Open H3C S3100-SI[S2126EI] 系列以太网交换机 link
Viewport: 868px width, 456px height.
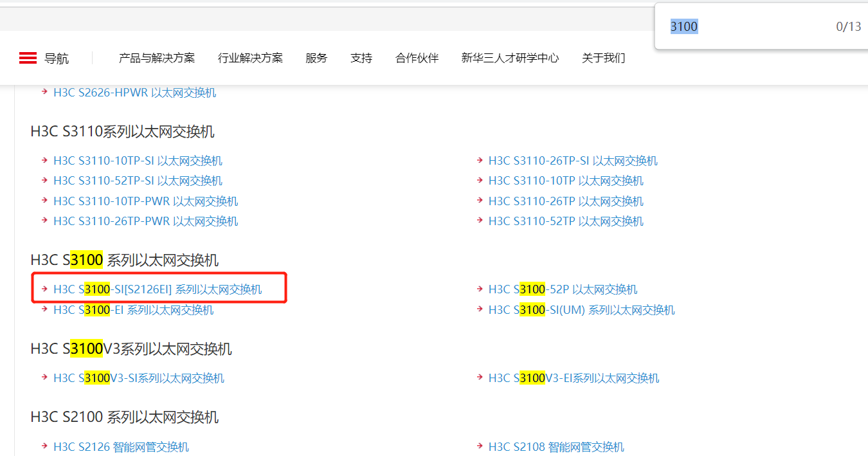(158, 289)
